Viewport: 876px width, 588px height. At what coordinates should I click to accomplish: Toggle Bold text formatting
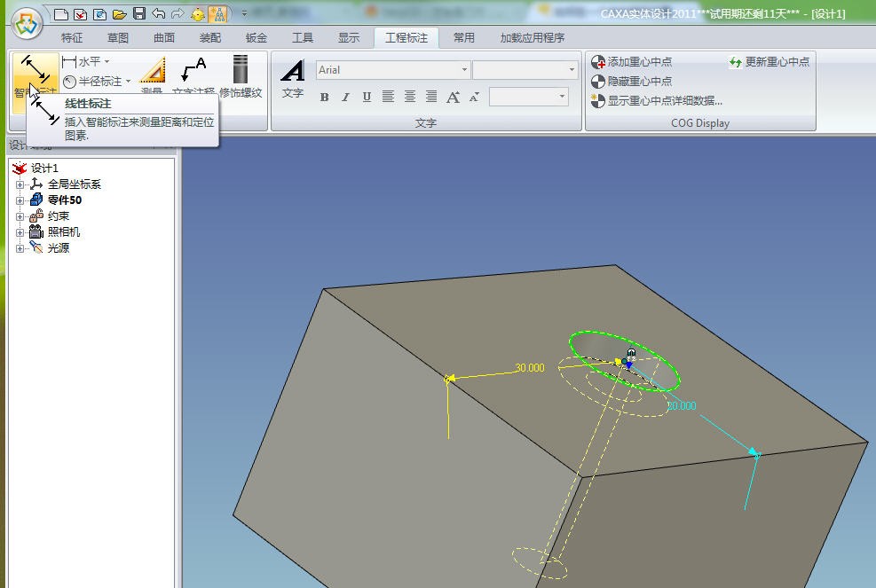tap(325, 98)
